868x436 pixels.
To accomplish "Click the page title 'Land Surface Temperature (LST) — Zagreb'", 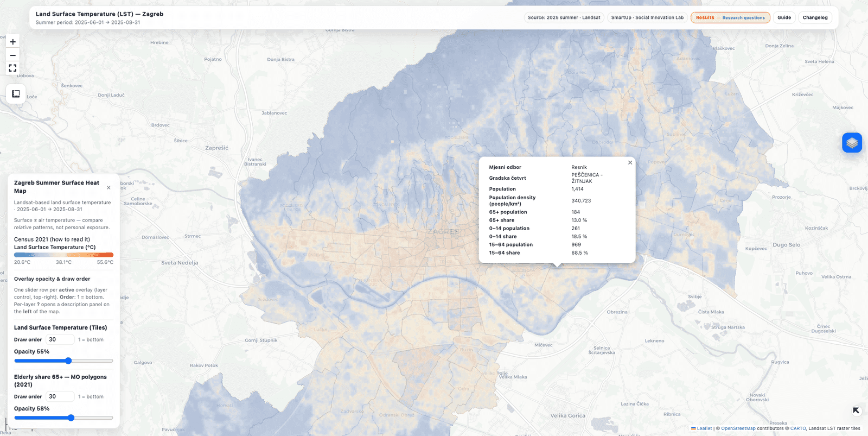I will 99,14.
